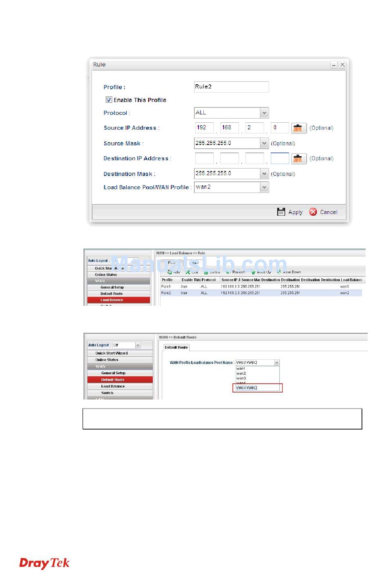Click Source IP first octet field 192
The width and height of the screenshot is (392, 573).
[x=204, y=128]
